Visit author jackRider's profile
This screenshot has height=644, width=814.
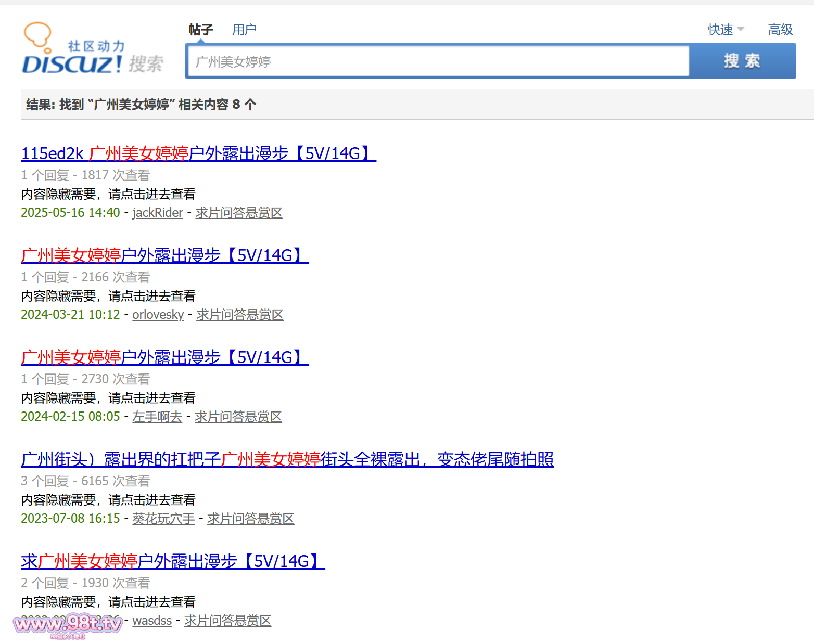[157, 213]
